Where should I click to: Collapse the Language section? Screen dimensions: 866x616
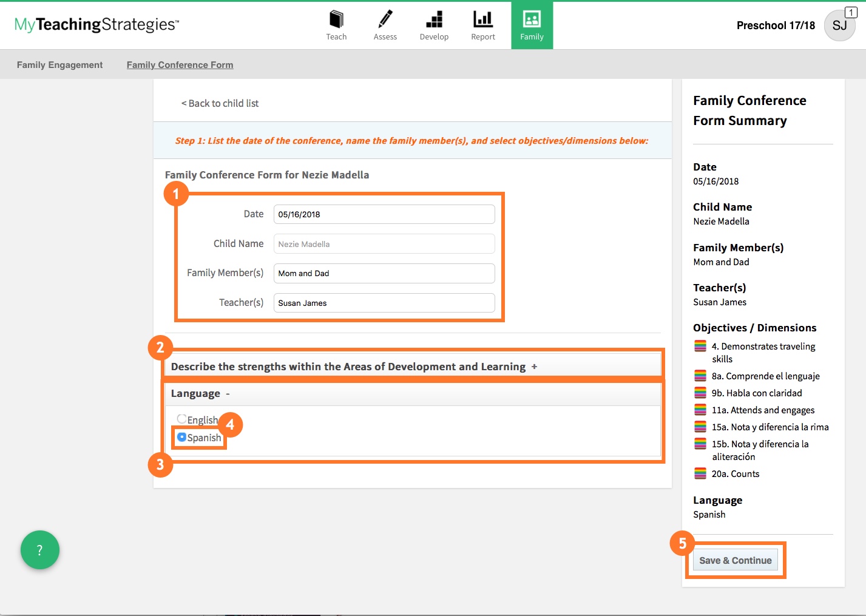(x=228, y=393)
